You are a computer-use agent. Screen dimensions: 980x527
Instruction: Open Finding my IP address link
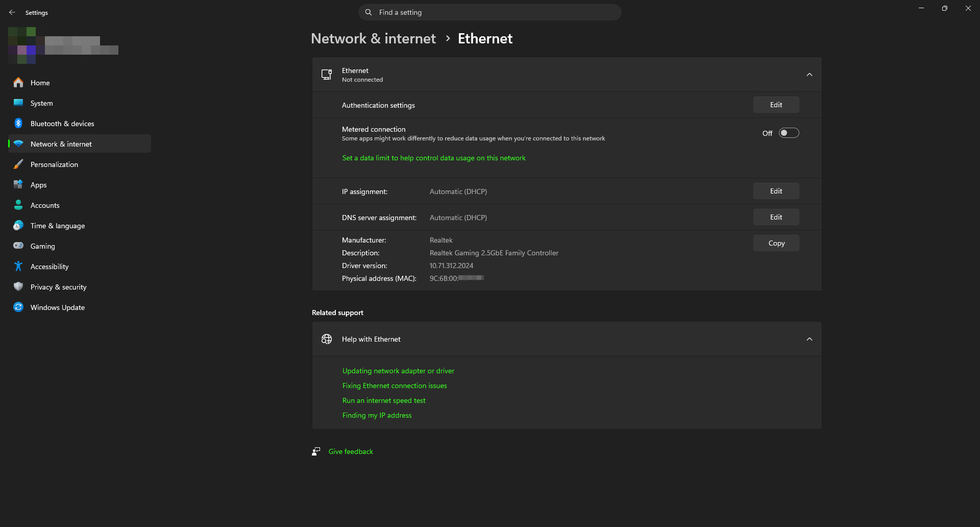coord(377,415)
